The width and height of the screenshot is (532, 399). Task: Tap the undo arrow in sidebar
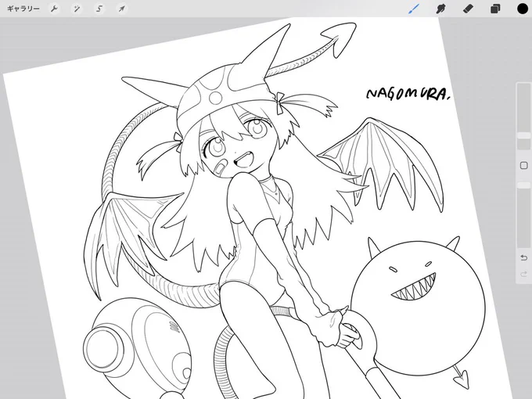pos(523,258)
